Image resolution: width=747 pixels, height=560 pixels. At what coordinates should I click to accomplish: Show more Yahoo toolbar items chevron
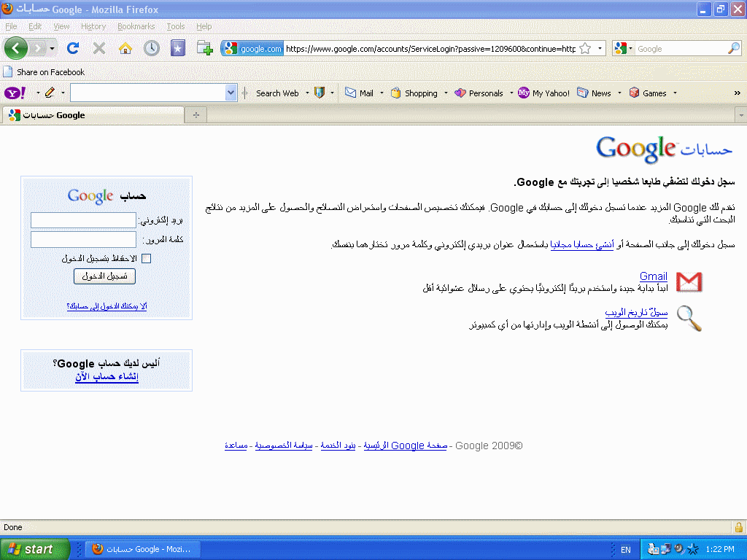(737, 93)
